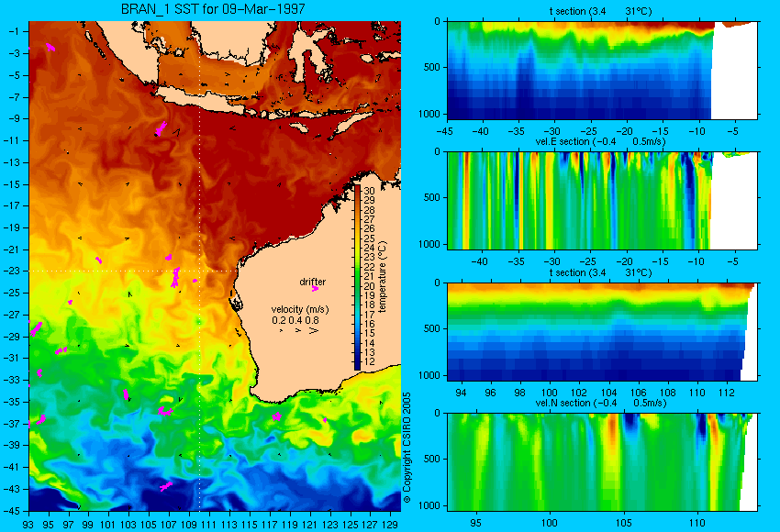780x532 pixels.
Task: Click the "velocity (m/s)" legend label
Action: [300, 309]
